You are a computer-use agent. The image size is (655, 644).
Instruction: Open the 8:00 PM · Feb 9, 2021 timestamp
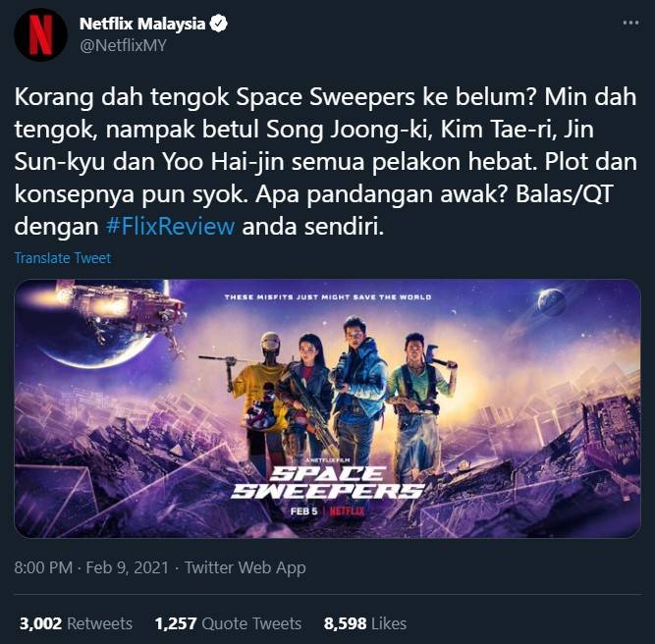[91, 567]
